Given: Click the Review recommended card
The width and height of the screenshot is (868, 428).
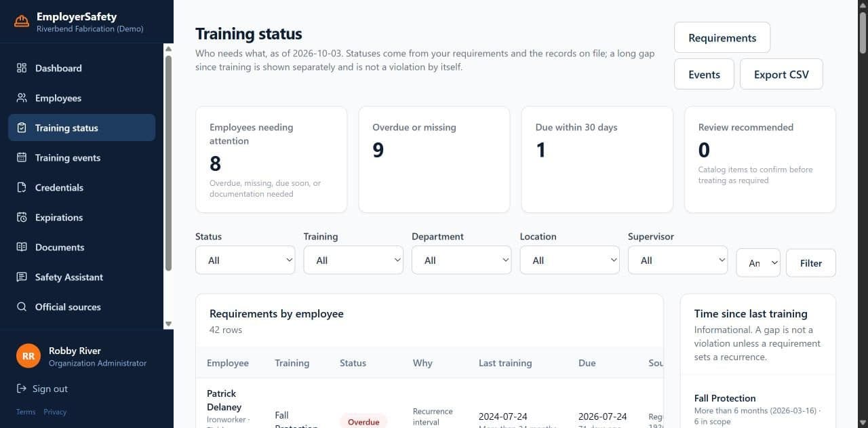Looking at the screenshot, I should pos(760,159).
